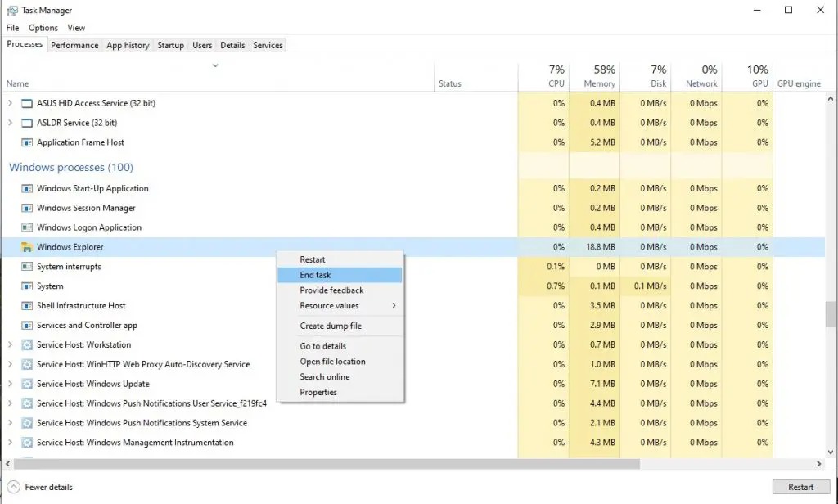Expand Service Host: Workstation process tree
This screenshot has width=838, height=504.
click(10, 345)
